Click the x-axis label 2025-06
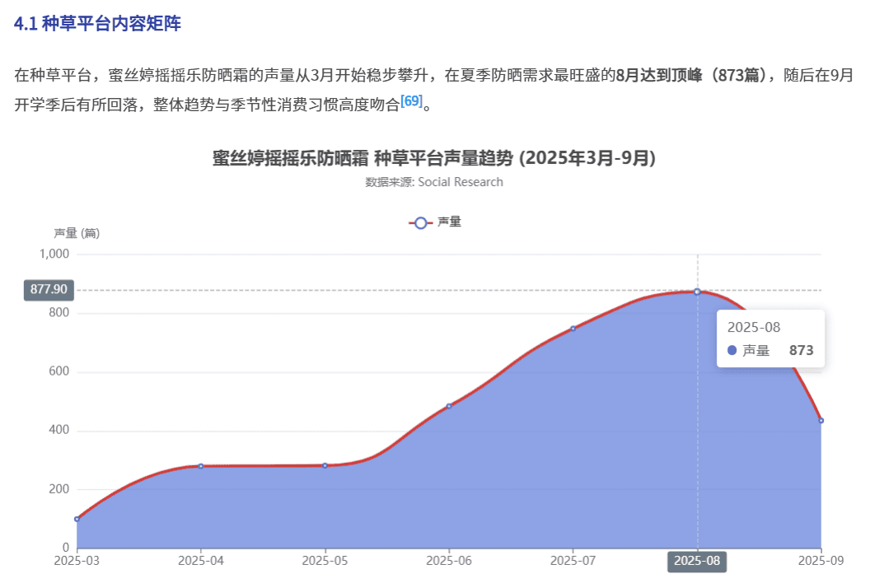 449,561
